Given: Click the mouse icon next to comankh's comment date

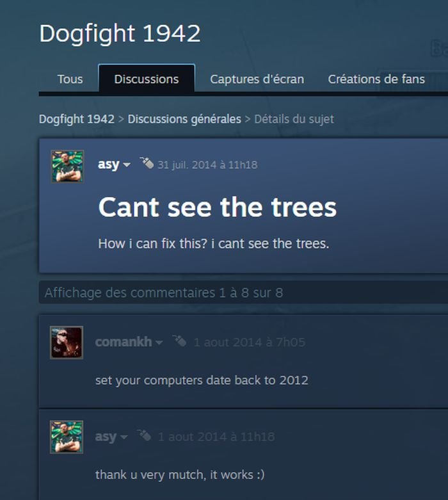Looking at the screenshot, I should (179, 341).
